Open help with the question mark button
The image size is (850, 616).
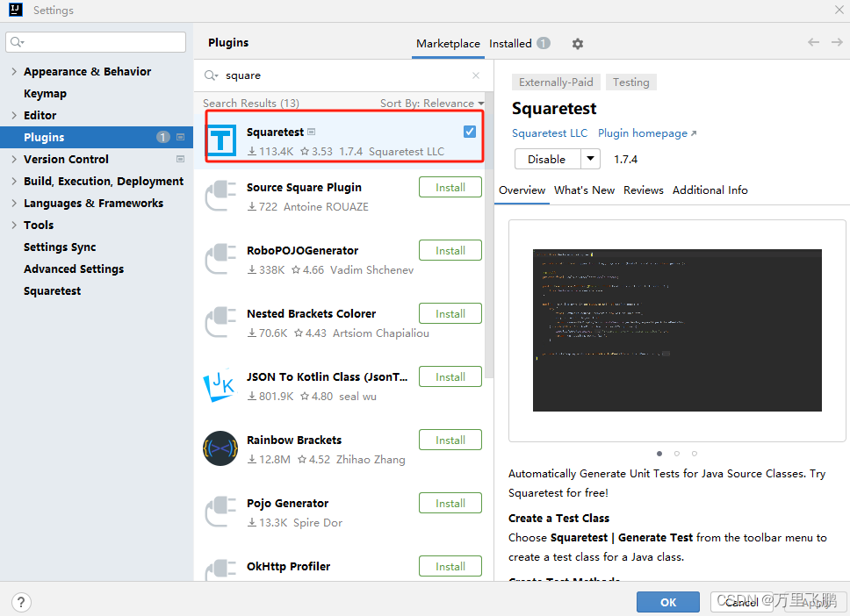pyautogui.click(x=20, y=602)
